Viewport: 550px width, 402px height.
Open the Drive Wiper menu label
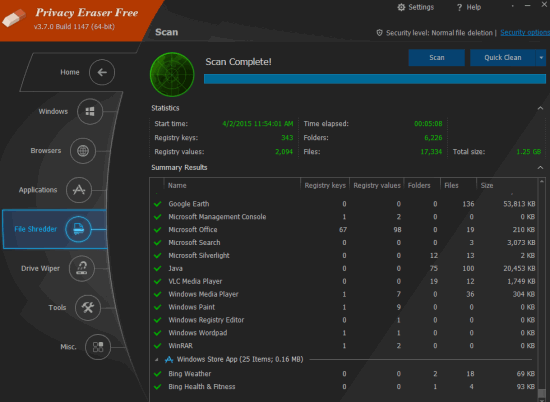(40, 268)
